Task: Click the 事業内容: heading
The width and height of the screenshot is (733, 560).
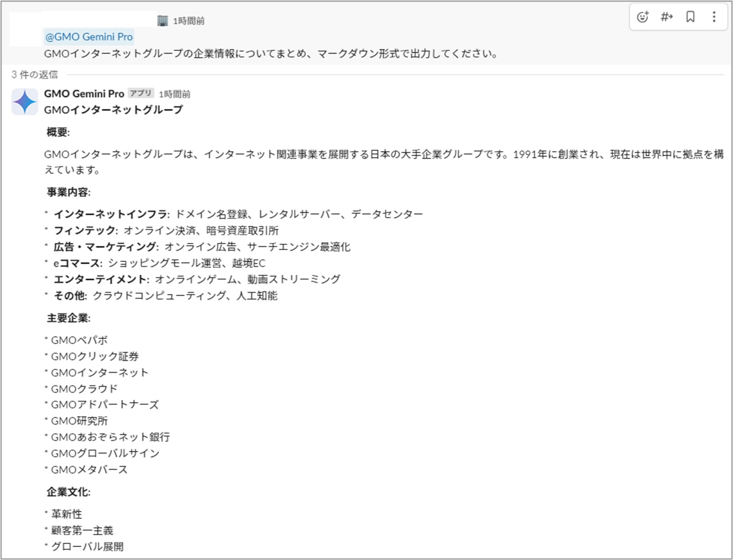Action: point(68,192)
